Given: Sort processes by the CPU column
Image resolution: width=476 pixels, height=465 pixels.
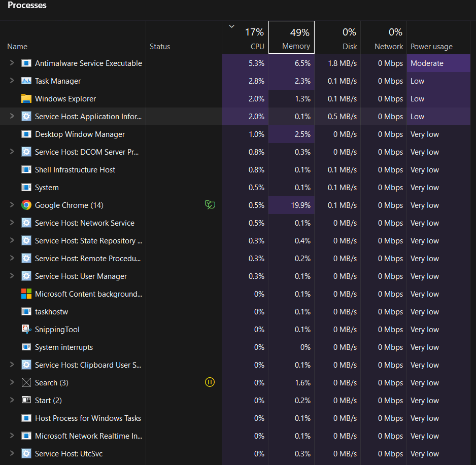Looking at the screenshot, I should pos(245,38).
